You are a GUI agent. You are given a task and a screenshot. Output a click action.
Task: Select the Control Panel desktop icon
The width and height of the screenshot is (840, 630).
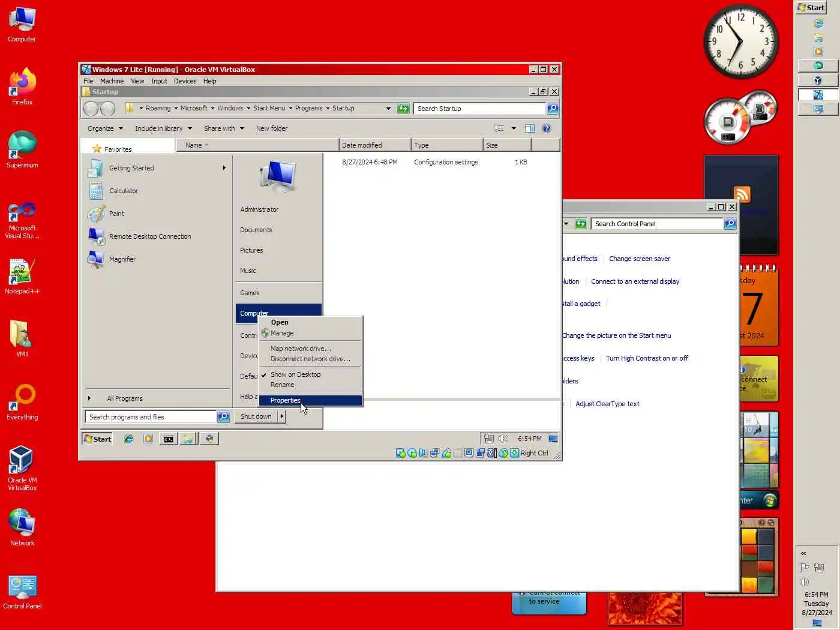click(22, 592)
